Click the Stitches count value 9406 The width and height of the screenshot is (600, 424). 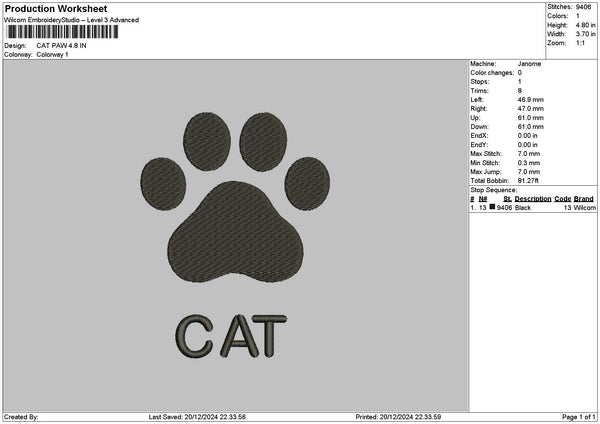pos(584,7)
